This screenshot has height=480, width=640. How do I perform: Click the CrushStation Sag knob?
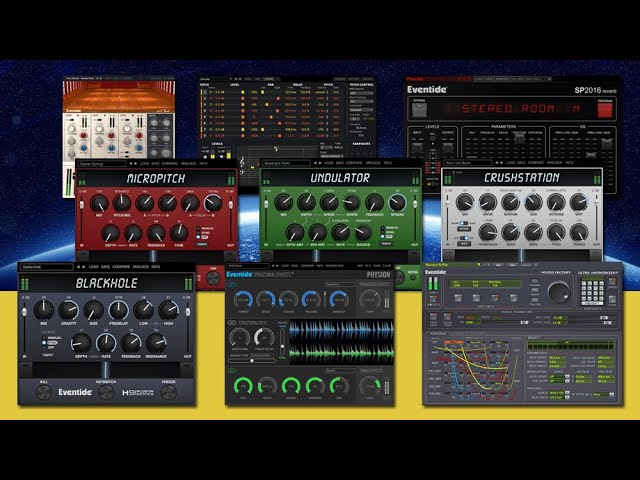[533, 202]
